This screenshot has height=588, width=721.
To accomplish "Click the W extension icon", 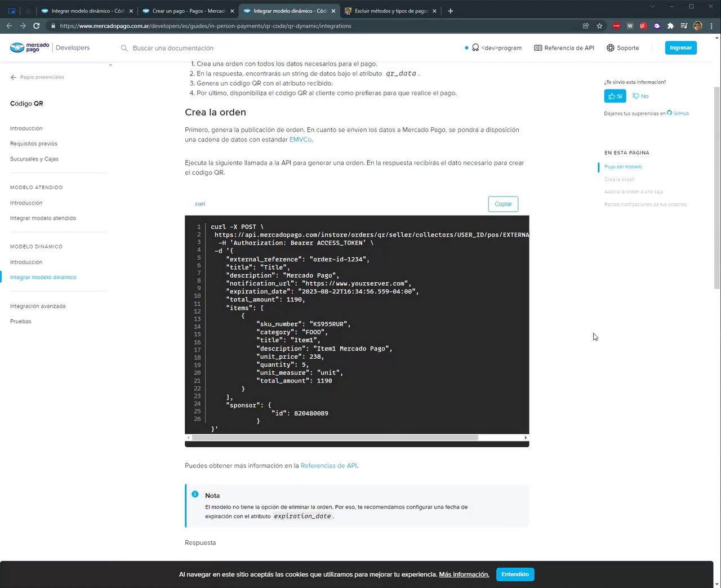I will click(630, 26).
